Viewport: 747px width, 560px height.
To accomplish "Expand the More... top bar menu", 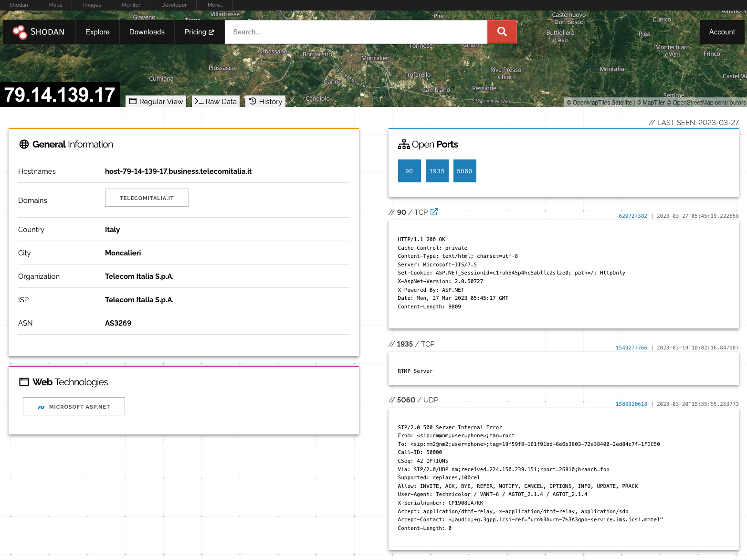I will click(x=215, y=5).
